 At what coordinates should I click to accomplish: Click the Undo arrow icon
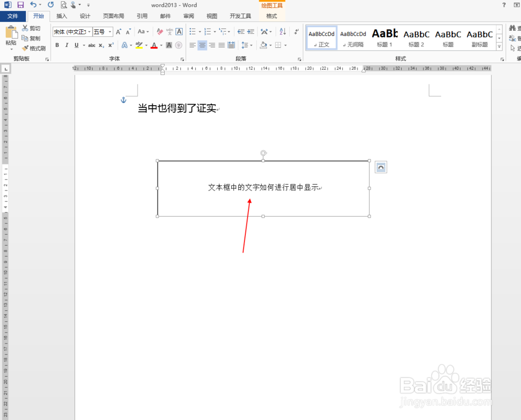pos(33,5)
